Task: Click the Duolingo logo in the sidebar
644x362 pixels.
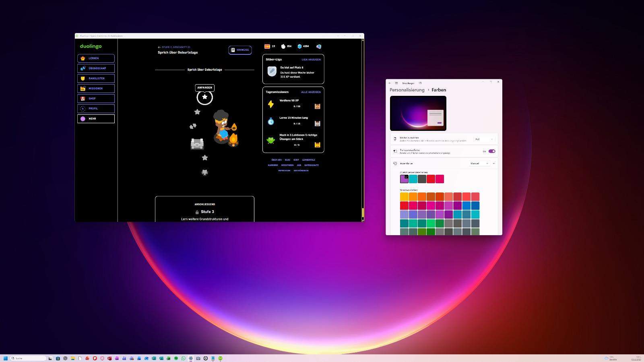Action: (x=91, y=46)
